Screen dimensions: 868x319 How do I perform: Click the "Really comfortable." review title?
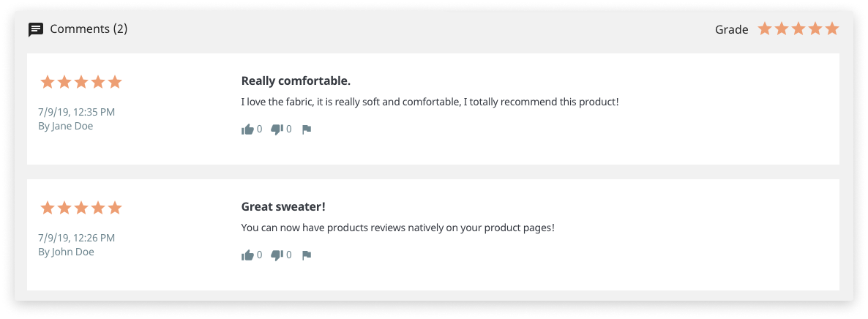[296, 81]
